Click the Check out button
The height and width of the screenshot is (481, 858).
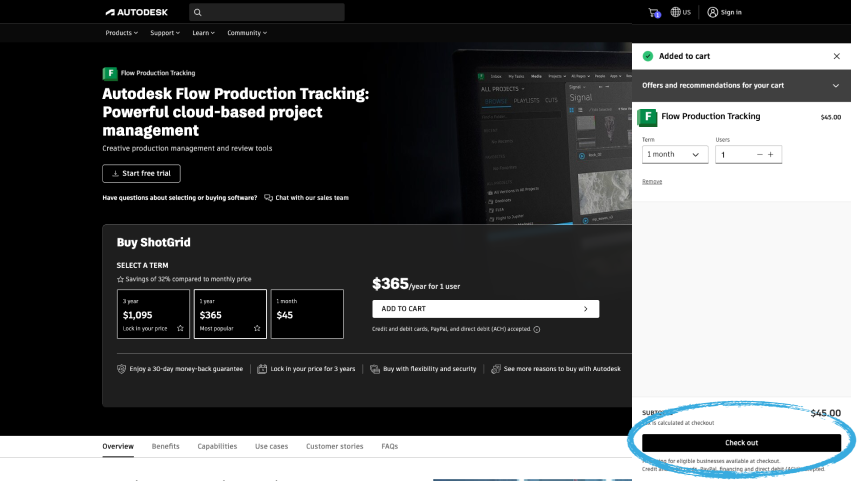point(741,443)
